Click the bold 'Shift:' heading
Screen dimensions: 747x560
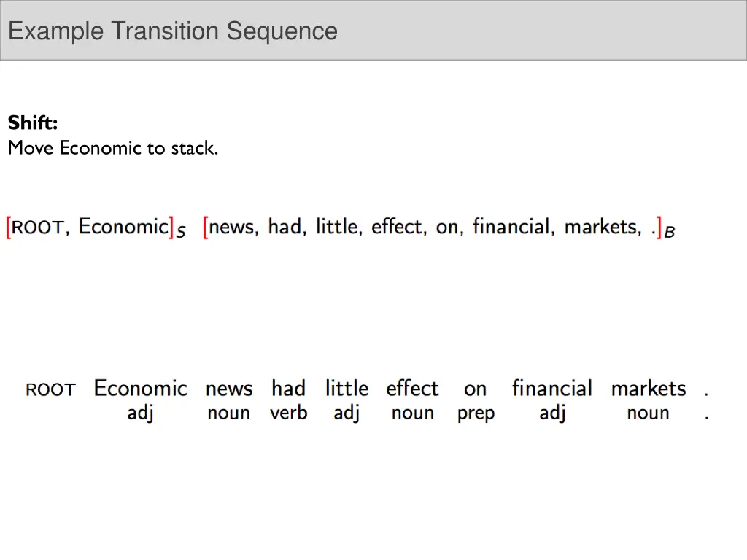(33, 123)
